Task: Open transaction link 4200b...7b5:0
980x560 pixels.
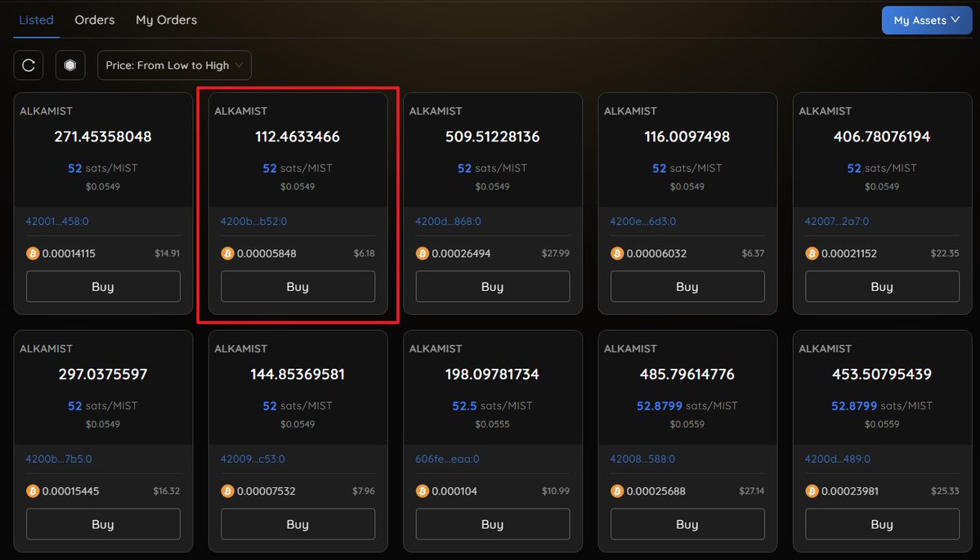Action: pos(59,459)
